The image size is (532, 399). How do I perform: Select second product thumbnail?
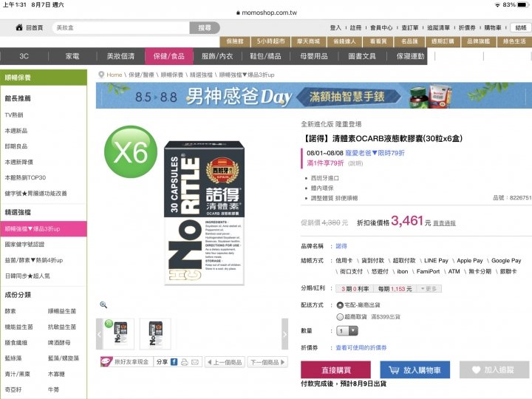[x=155, y=334]
